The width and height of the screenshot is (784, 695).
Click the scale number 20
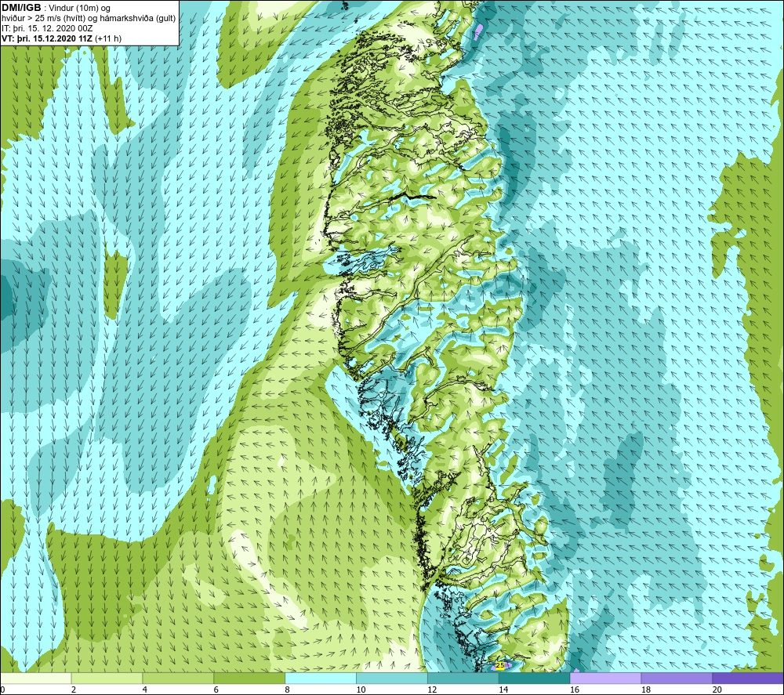717,690
